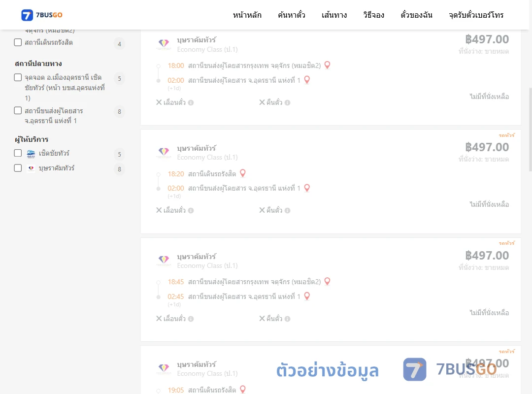The image size is (532, 394).
Task: Click the 02:45 arrival time
Action: [x=176, y=296]
